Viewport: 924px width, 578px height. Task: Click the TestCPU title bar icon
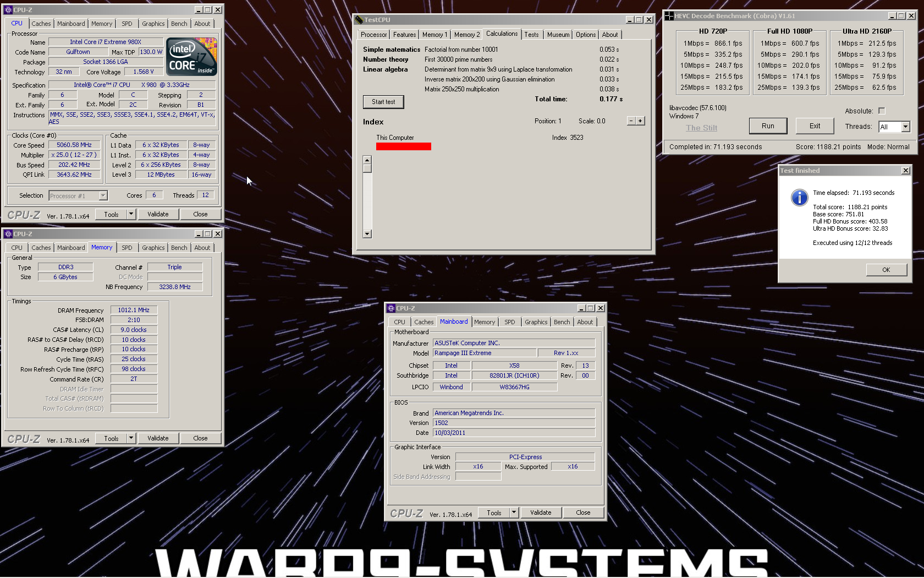tap(360, 20)
